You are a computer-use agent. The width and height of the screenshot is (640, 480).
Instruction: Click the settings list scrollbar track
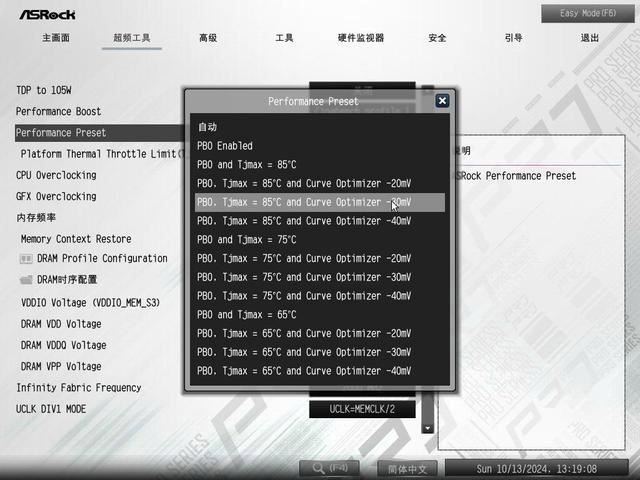pyautogui.click(x=427, y=406)
